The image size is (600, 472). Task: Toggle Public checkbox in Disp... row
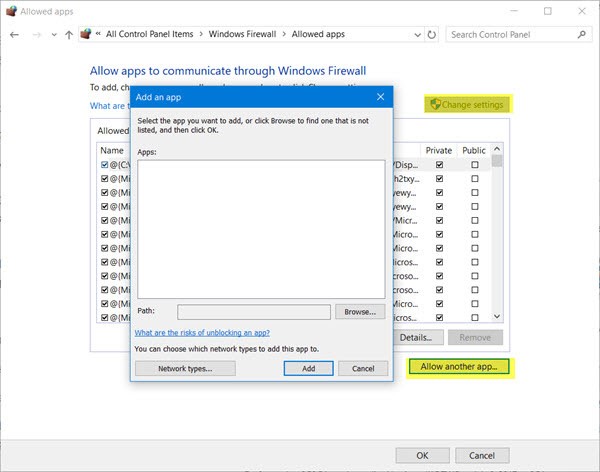coord(475,165)
